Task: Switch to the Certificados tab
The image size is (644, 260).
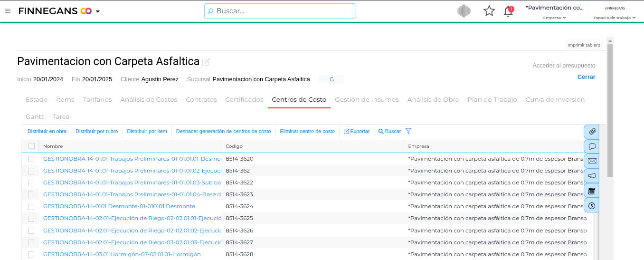Action: (x=244, y=100)
